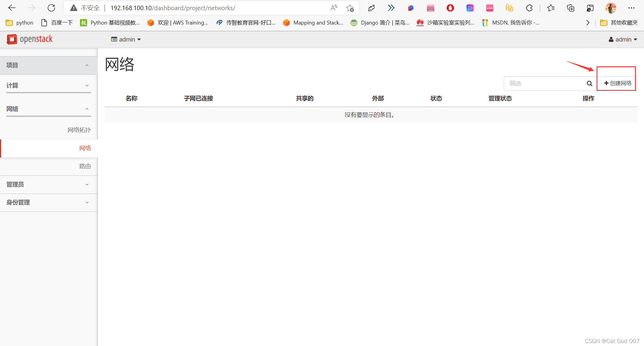The height and width of the screenshot is (346, 644).
Task: Open the admin user menu dropdown
Action: (x=623, y=39)
